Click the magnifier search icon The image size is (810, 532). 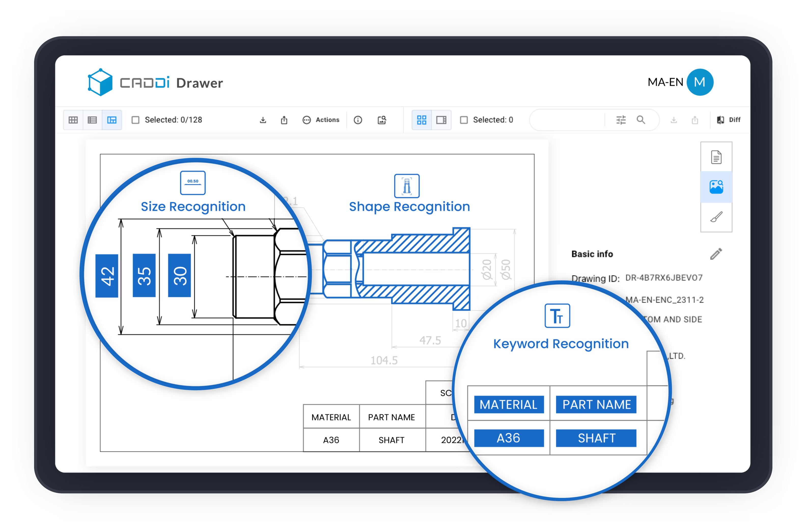coord(641,120)
